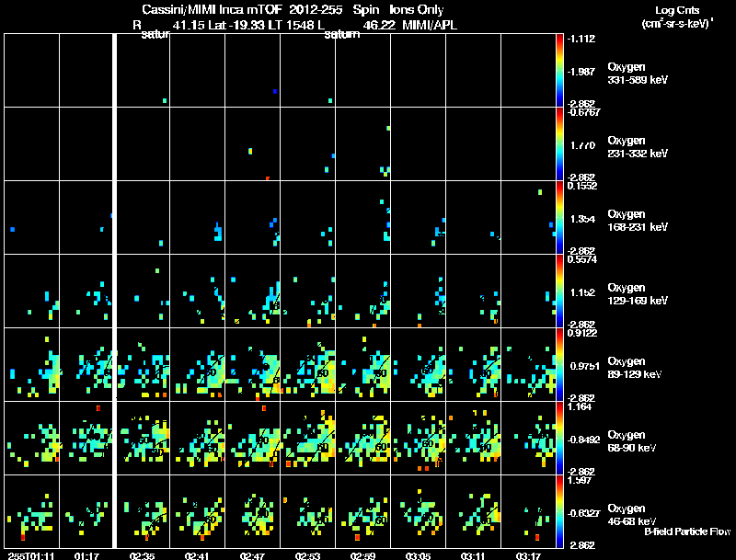Click the 03:17 time axis label
Screen dimensions: 736x560
coord(528,556)
